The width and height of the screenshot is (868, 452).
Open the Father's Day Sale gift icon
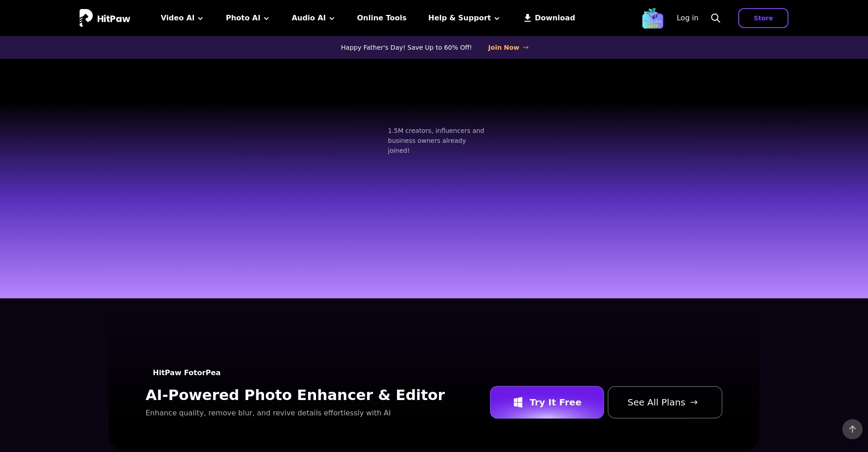click(653, 18)
